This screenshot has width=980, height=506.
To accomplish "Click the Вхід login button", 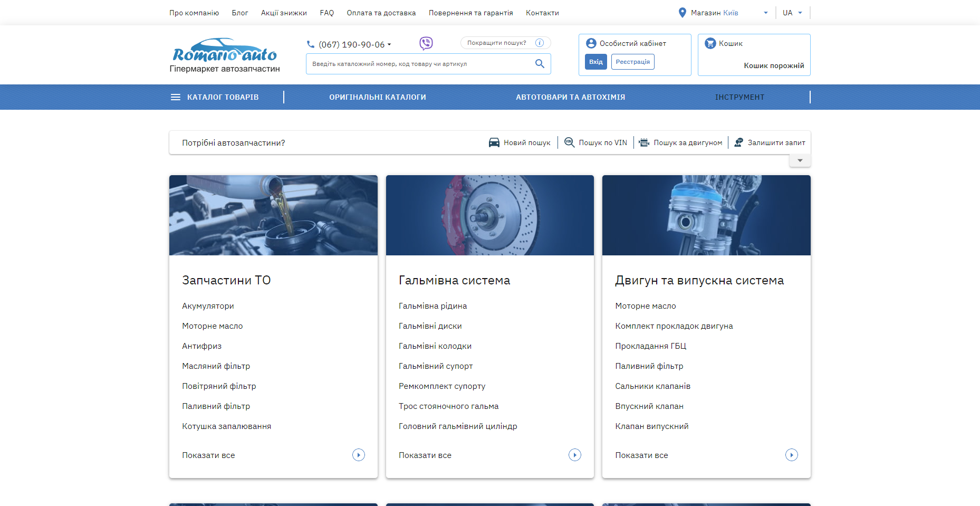I will click(596, 62).
